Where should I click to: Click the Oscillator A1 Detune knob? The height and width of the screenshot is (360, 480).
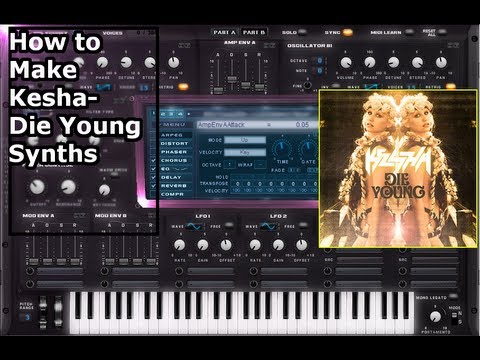[x=126, y=62]
